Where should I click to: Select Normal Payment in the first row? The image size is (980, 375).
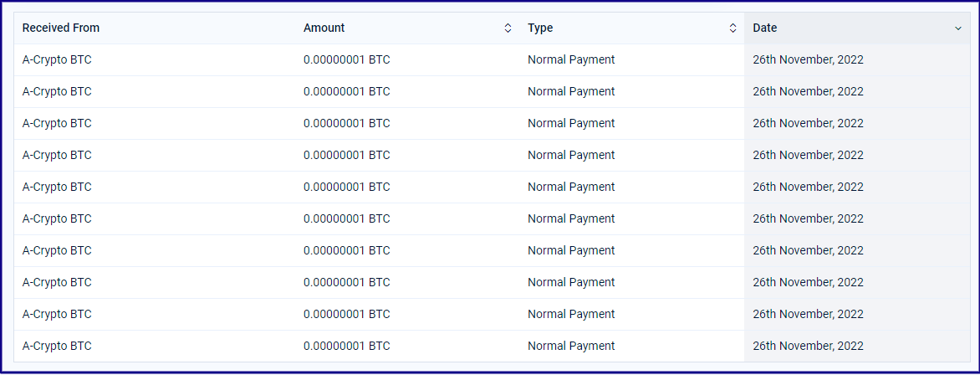tap(571, 59)
